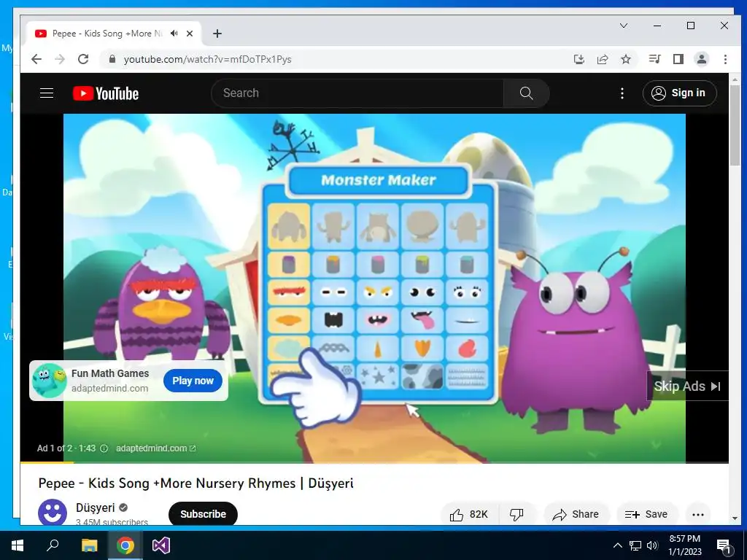Open more actions ellipsis under video
This screenshot has width=747, height=560.
click(698, 514)
